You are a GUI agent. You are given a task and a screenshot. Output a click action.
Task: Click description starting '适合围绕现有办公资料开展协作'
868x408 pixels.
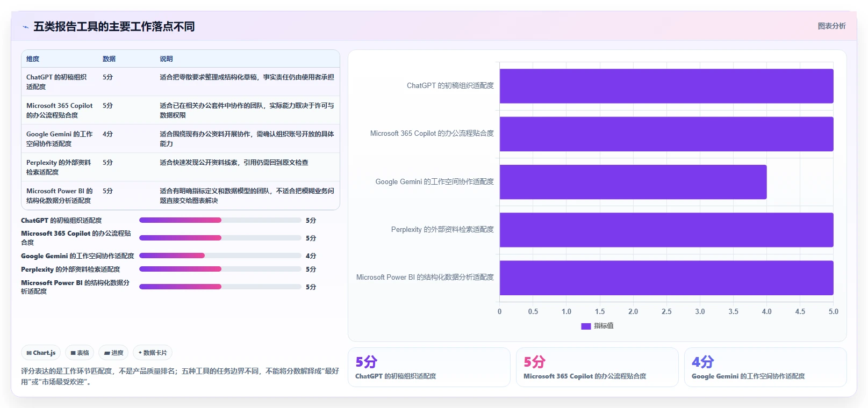coord(247,139)
